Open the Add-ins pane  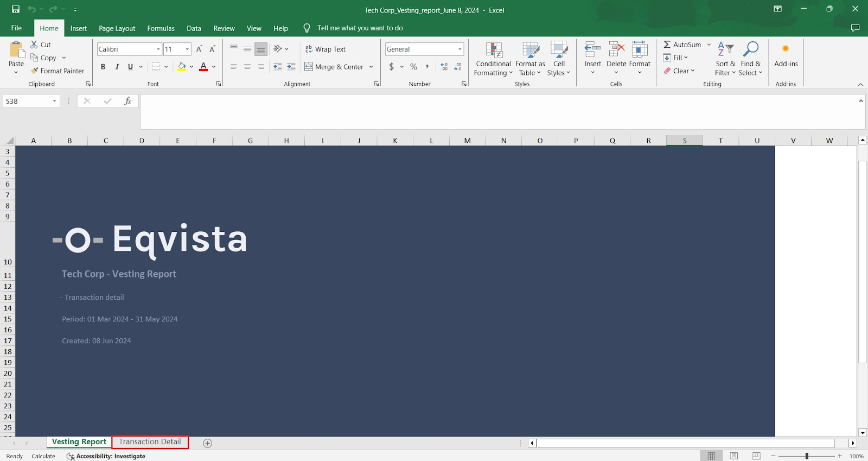pyautogui.click(x=786, y=55)
